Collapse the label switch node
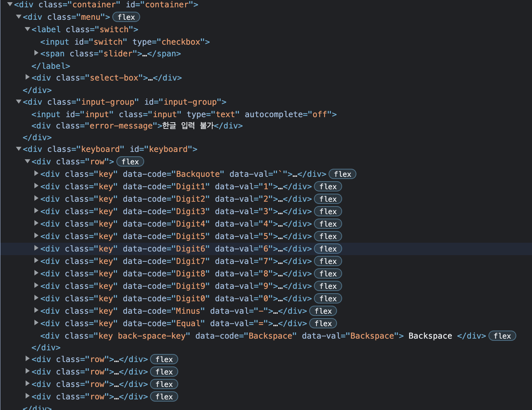This screenshot has height=410, width=532. (x=27, y=29)
